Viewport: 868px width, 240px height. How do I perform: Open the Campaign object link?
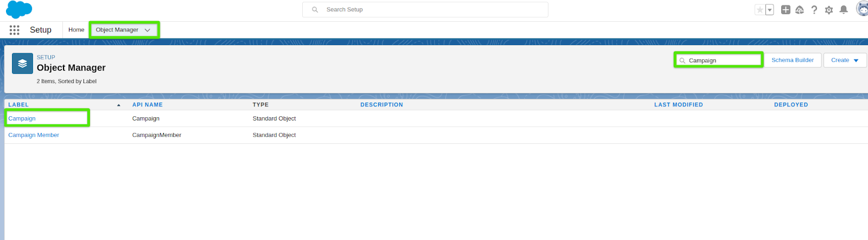22,118
